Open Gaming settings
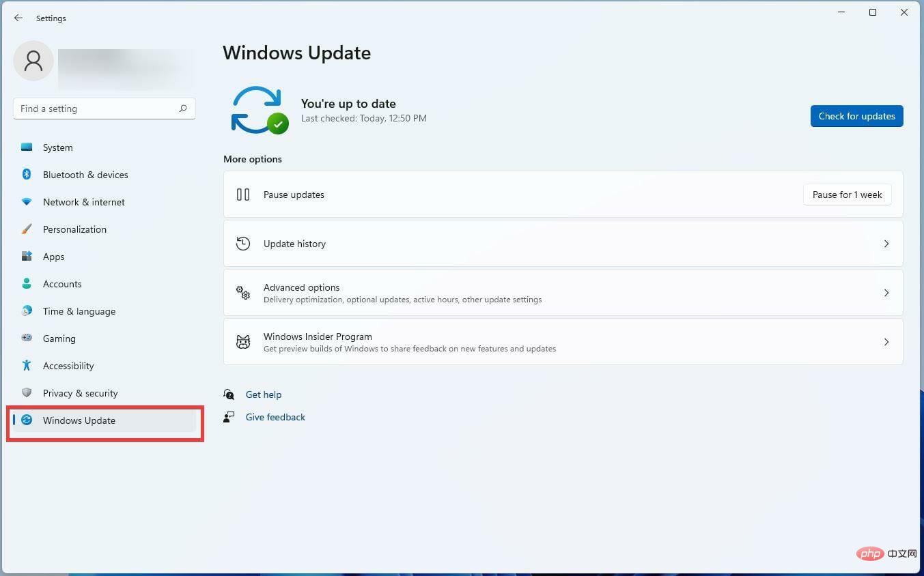Image resolution: width=924 pixels, height=576 pixels. point(104,339)
